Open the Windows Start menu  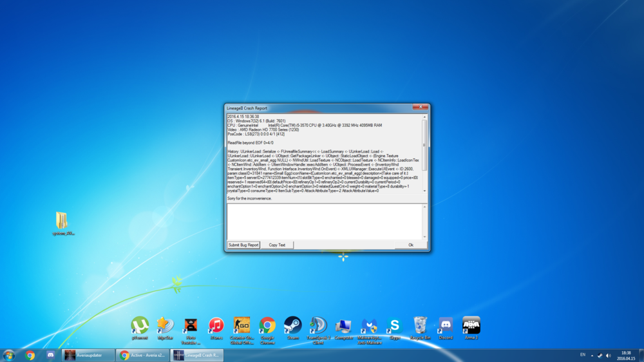(x=9, y=355)
